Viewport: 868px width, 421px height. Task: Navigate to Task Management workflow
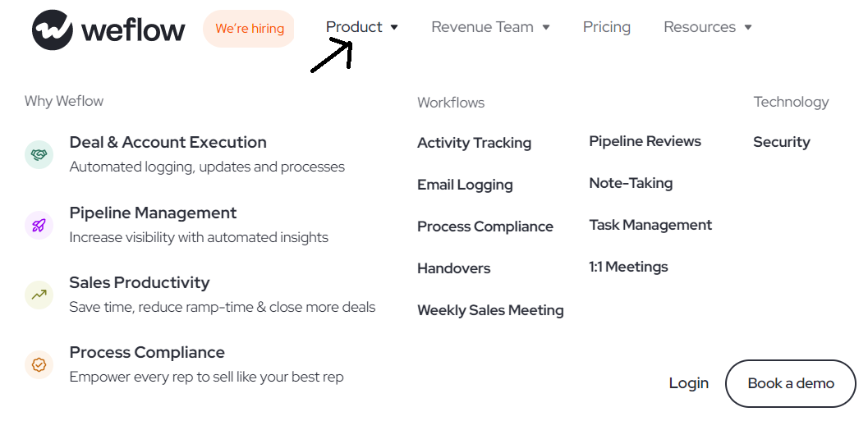650,225
